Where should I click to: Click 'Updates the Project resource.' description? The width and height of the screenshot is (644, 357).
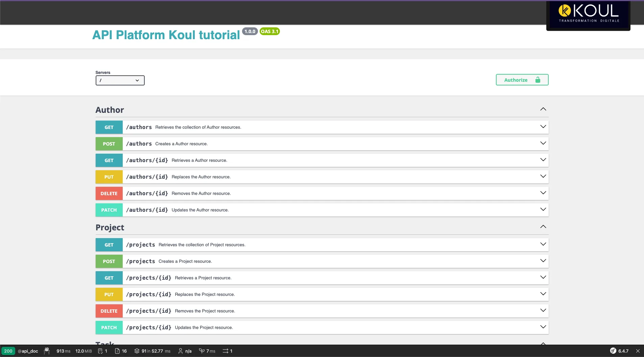204,328
